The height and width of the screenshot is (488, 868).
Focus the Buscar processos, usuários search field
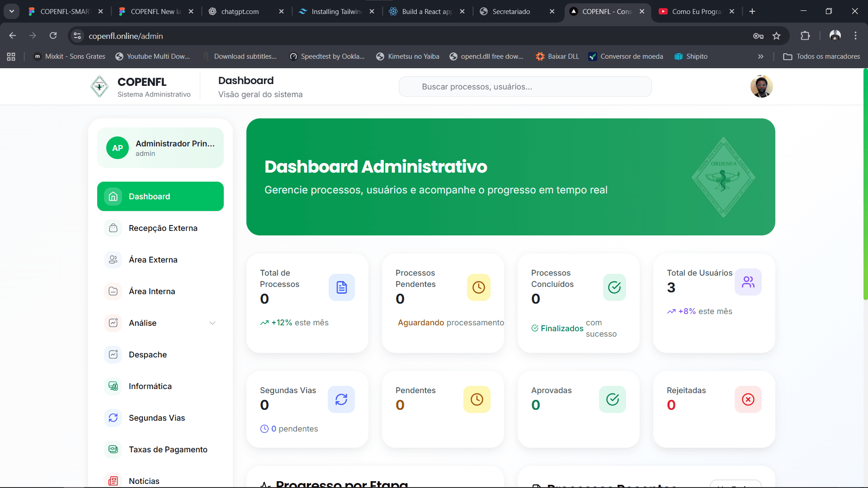pos(525,86)
